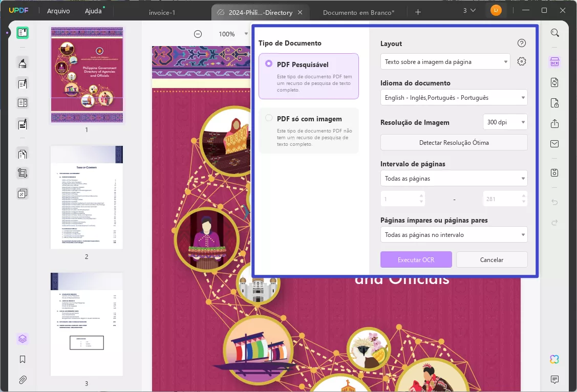Zoom out with the minus icon
This screenshot has width=577, height=392.
coord(198,34)
